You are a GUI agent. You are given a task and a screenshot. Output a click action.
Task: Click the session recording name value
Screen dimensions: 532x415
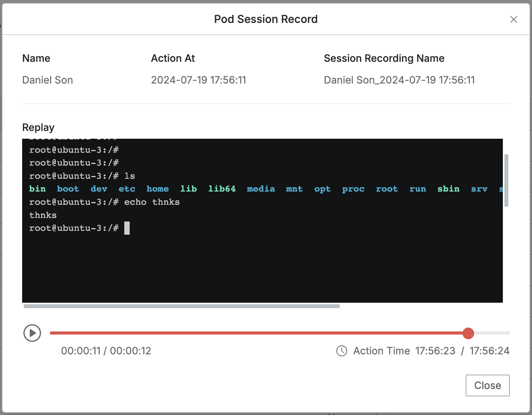[399, 80]
